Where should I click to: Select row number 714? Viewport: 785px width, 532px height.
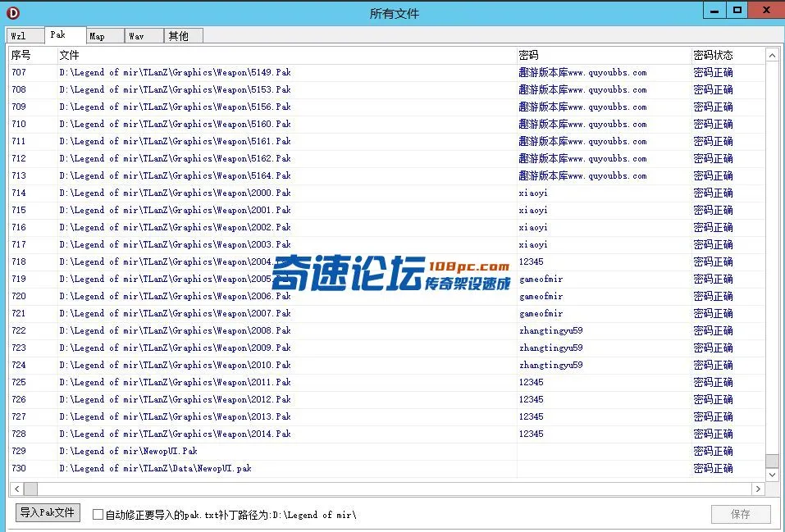tap(19, 193)
